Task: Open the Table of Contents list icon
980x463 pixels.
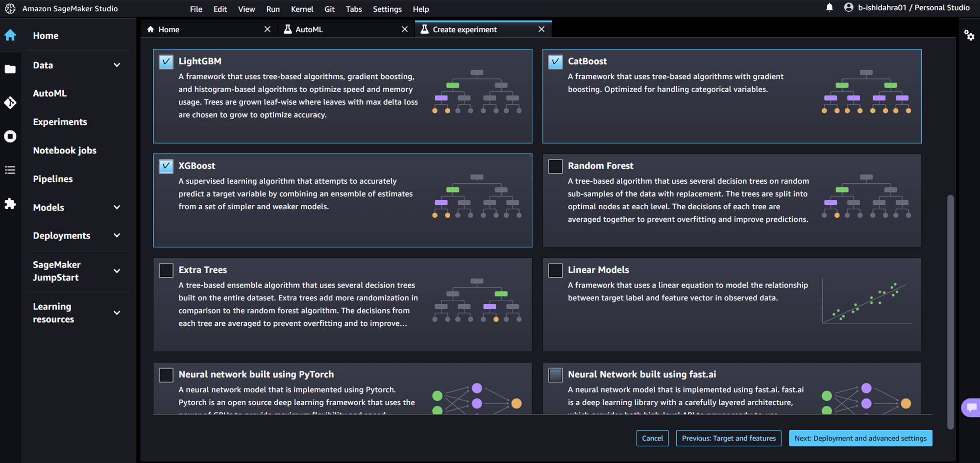Action: 10,170
